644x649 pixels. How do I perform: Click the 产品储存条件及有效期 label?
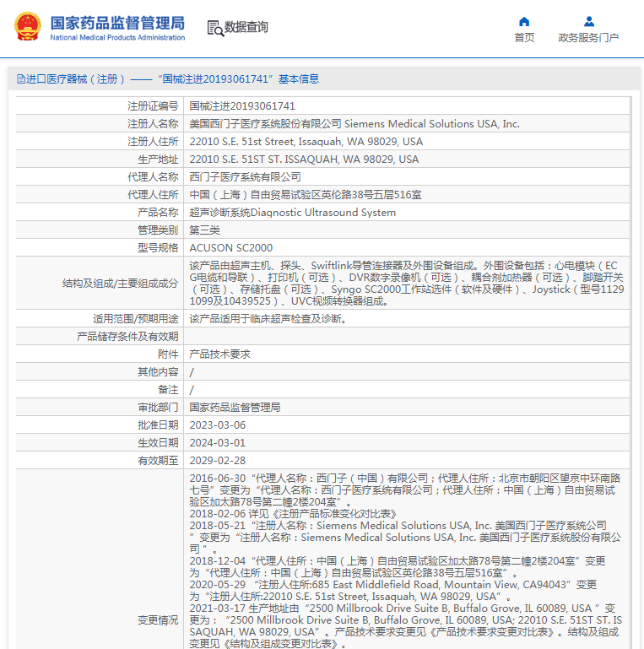point(127,337)
